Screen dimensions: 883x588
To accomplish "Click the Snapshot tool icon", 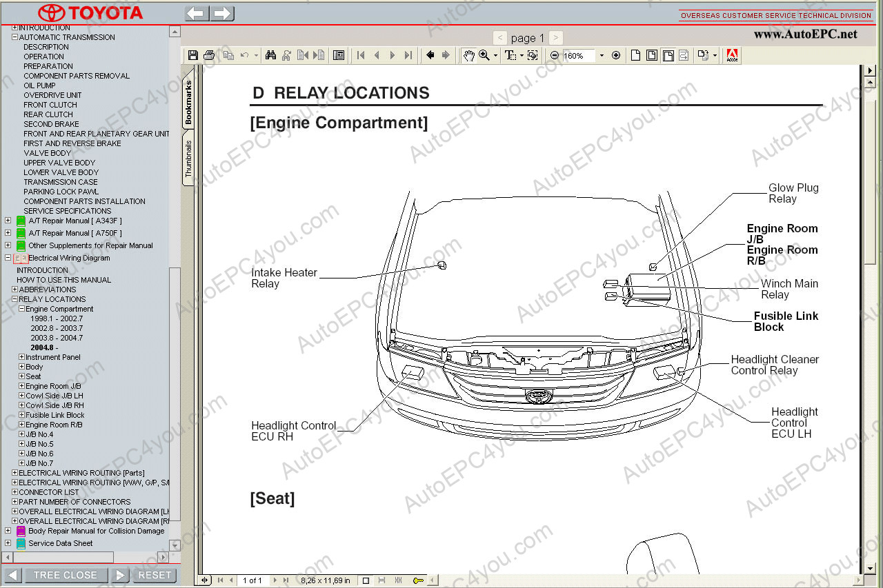I will click(x=533, y=55).
